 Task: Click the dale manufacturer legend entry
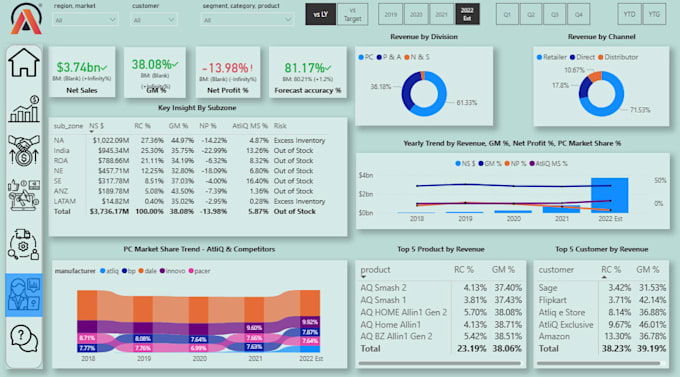147,271
